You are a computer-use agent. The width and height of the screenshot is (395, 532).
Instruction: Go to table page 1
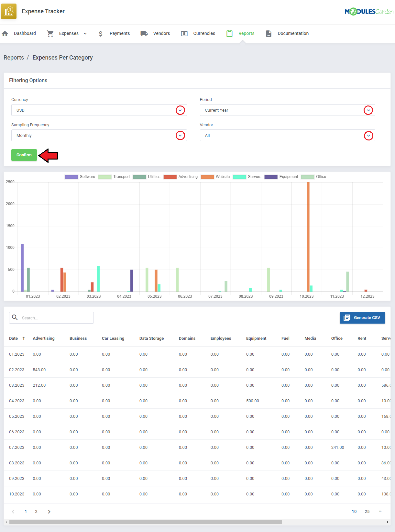(26, 512)
